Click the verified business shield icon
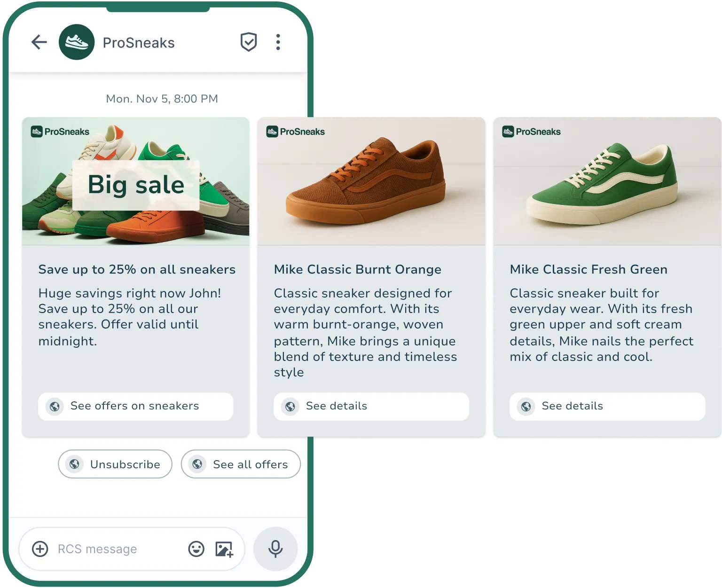 249,42
